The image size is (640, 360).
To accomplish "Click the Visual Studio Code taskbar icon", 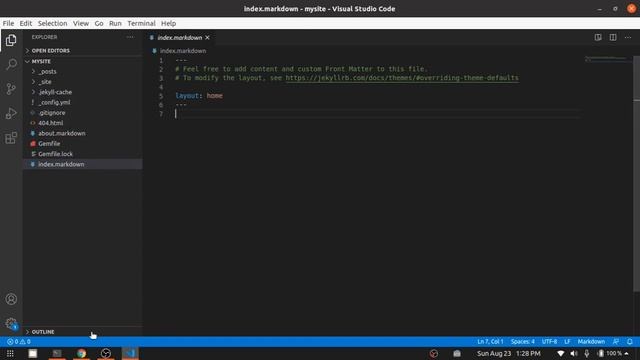I will [130, 353].
